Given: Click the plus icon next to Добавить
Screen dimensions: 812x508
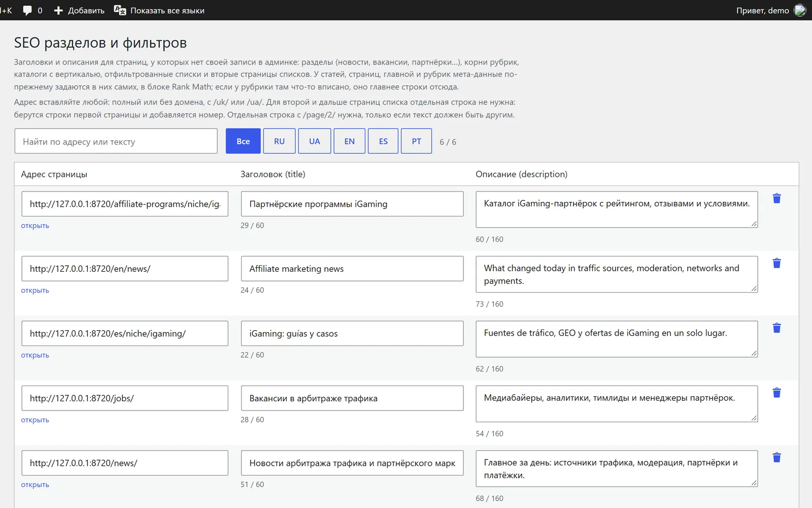Looking at the screenshot, I should coord(58,10).
